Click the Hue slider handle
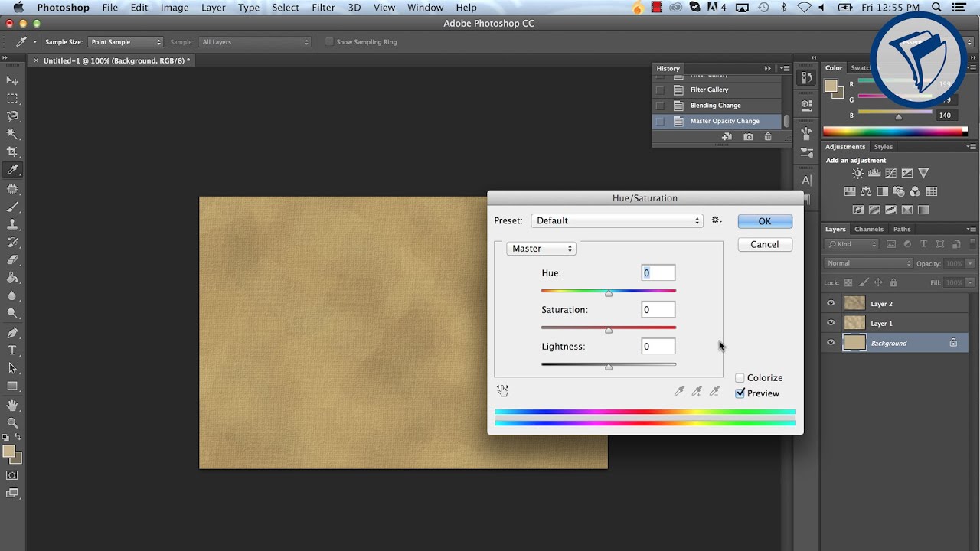This screenshot has height=551, width=980. tap(609, 294)
